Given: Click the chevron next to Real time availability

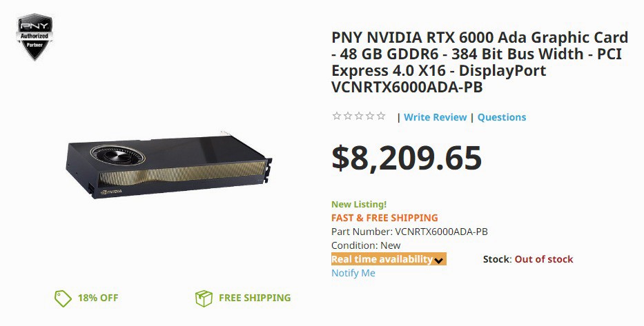Looking at the screenshot, I should click(x=439, y=260).
